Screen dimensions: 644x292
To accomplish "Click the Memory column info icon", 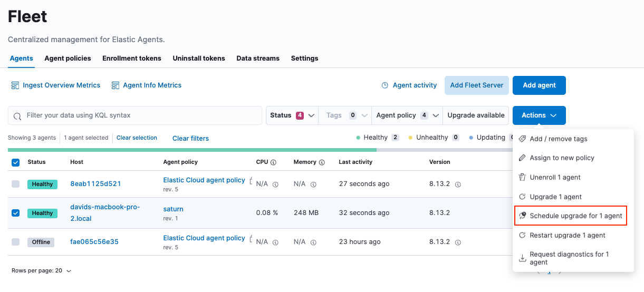I will tap(322, 162).
